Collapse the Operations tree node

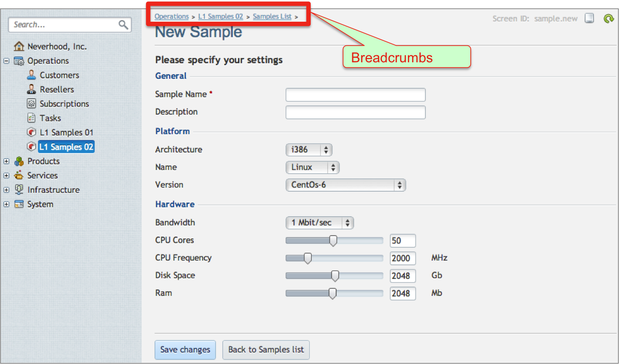pyautogui.click(x=6, y=61)
